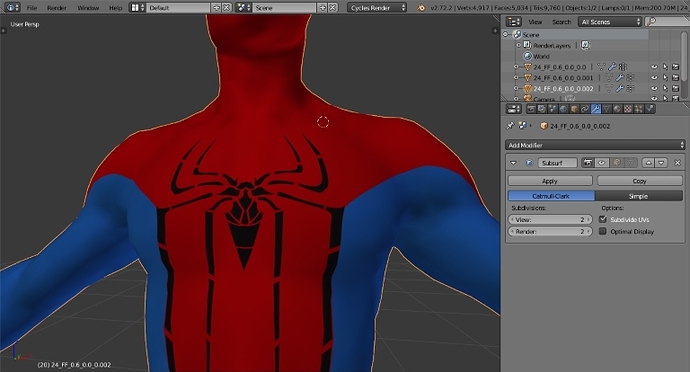Image resolution: width=690 pixels, height=372 pixels.
Task: Toggle Subsurf modifier render camera button
Action: tap(587, 163)
